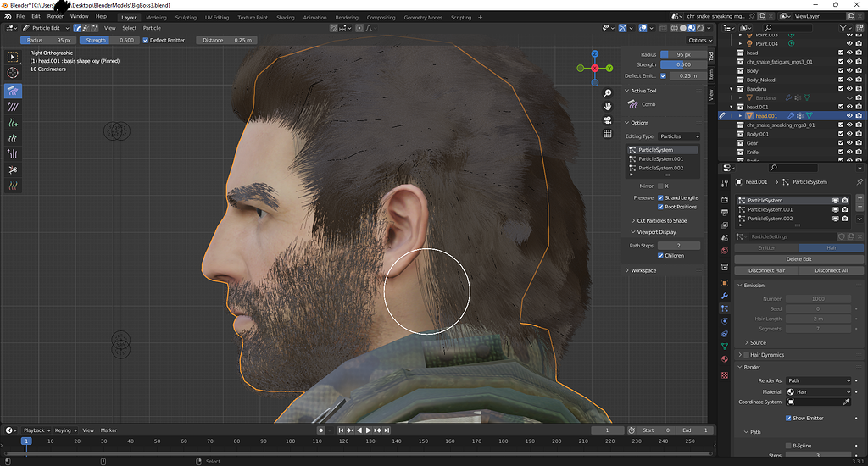The image size is (868, 466).
Task: Expand the head.001 object row
Action: pyautogui.click(x=740, y=116)
